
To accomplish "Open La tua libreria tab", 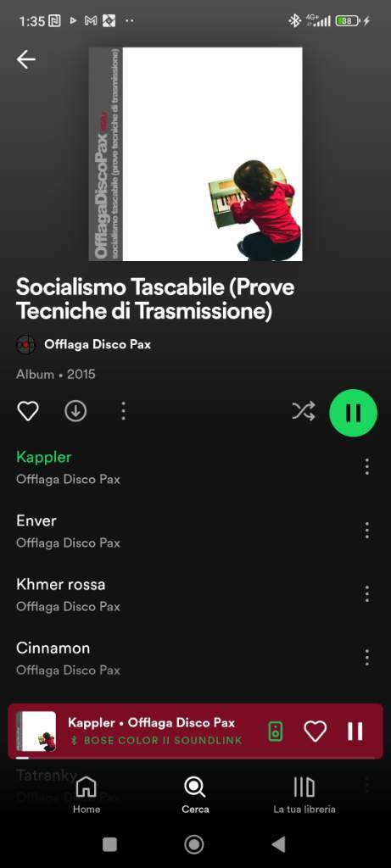I will click(x=304, y=794).
